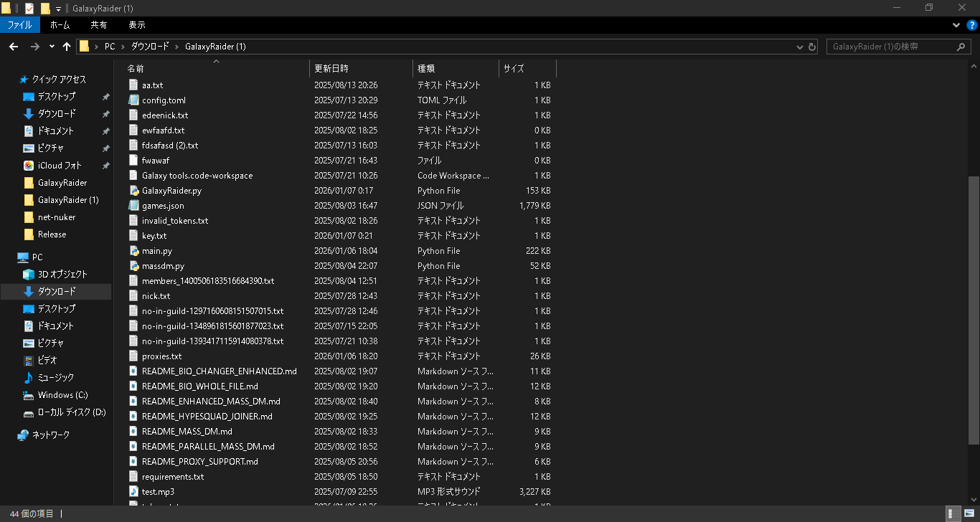
Task: Open the recent locations dropdown arrow
Action: click(52, 47)
